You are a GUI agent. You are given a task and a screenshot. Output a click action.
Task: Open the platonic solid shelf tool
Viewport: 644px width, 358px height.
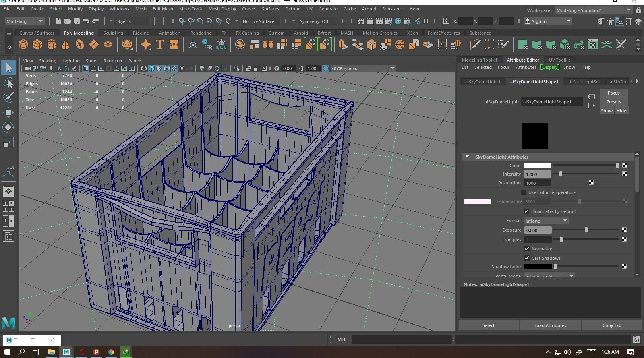coord(127,44)
